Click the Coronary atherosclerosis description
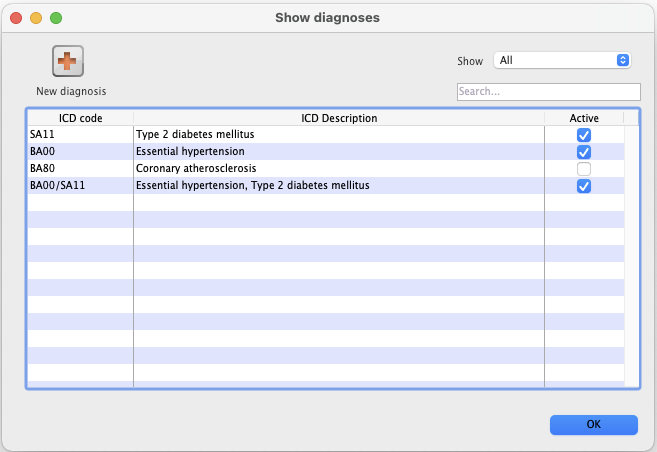Image resolution: width=657 pixels, height=452 pixels. [x=196, y=169]
